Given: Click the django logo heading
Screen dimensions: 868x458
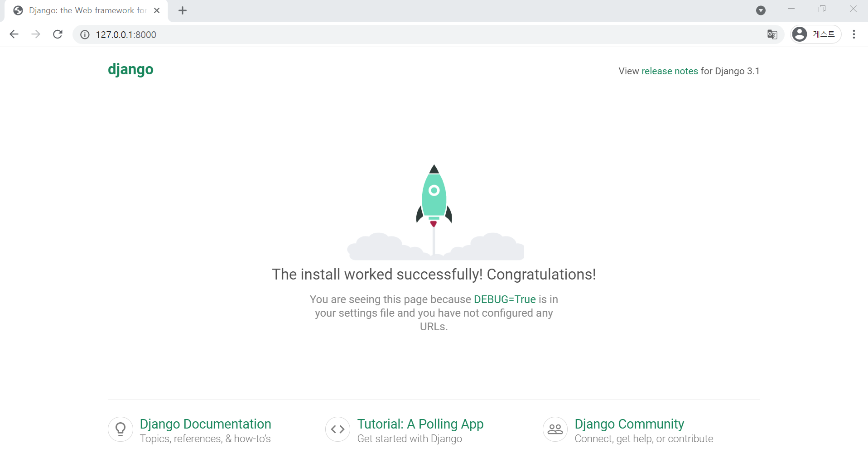Looking at the screenshot, I should 130,70.
